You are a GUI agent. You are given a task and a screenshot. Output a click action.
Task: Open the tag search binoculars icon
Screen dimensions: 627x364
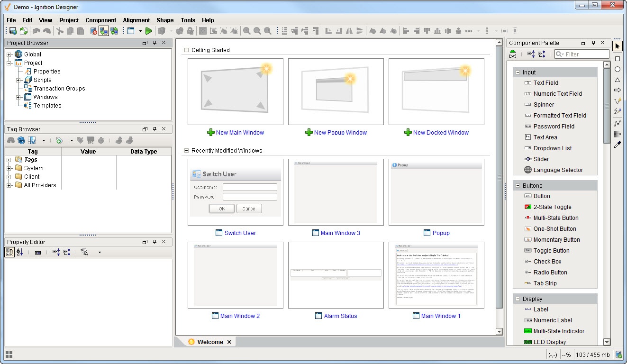click(11, 140)
